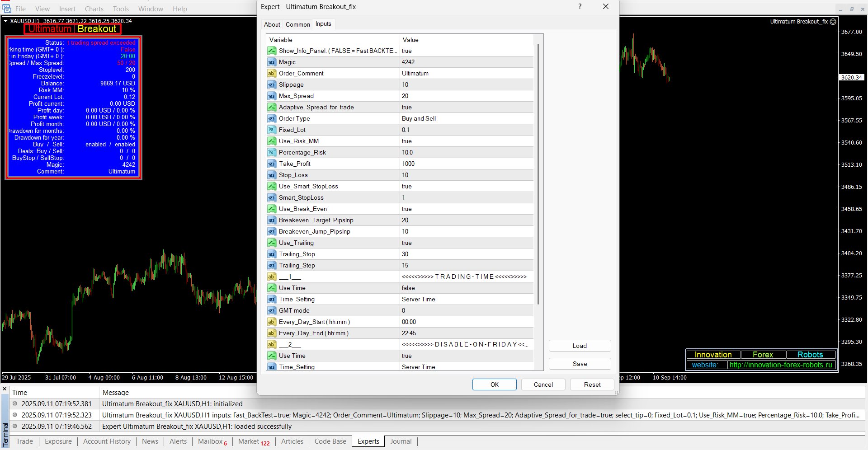Viewport: 868px width, 450px height.
Task: Expand chart symbol XAUUSD.H1 arrow
Action: point(6,21)
